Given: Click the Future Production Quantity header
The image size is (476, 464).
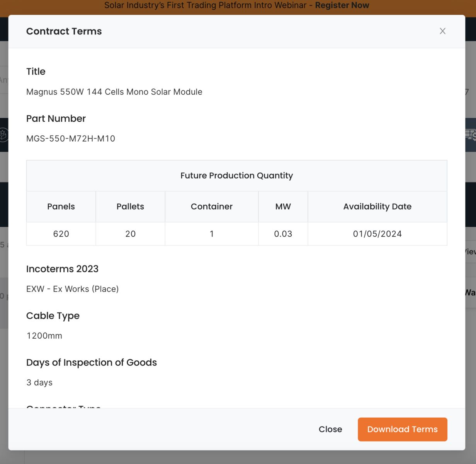Looking at the screenshot, I should click(237, 176).
